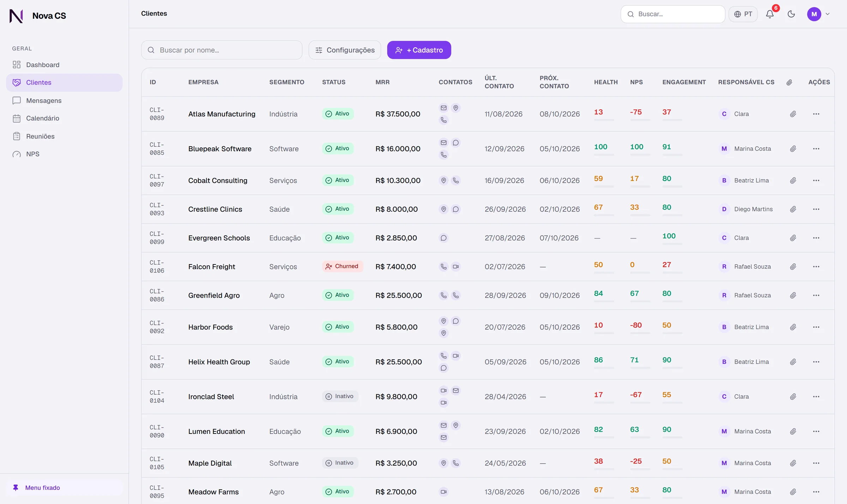Open attachments for Falcon Freight

(793, 267)
